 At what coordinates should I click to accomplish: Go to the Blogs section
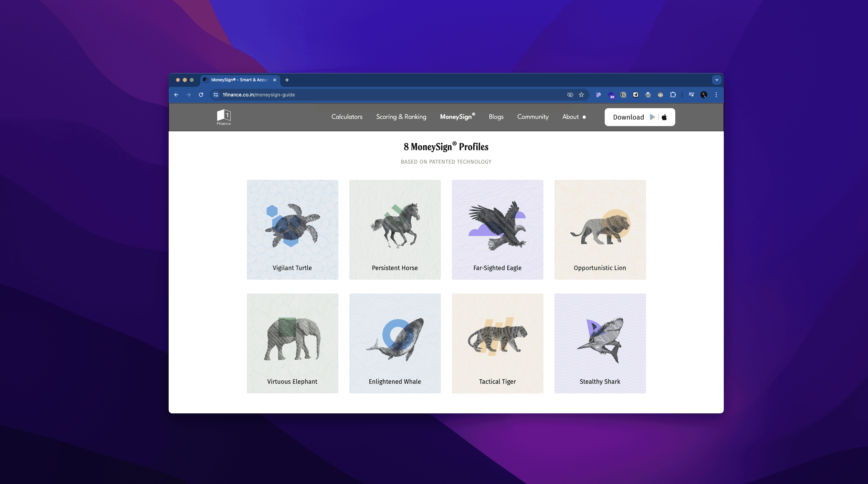pos(496,117)
